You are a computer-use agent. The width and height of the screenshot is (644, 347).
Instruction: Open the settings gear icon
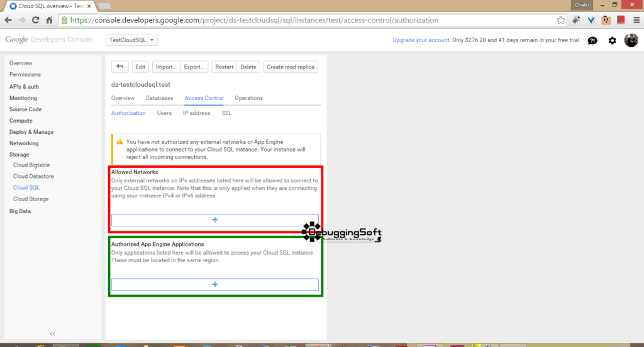(613, 40)
